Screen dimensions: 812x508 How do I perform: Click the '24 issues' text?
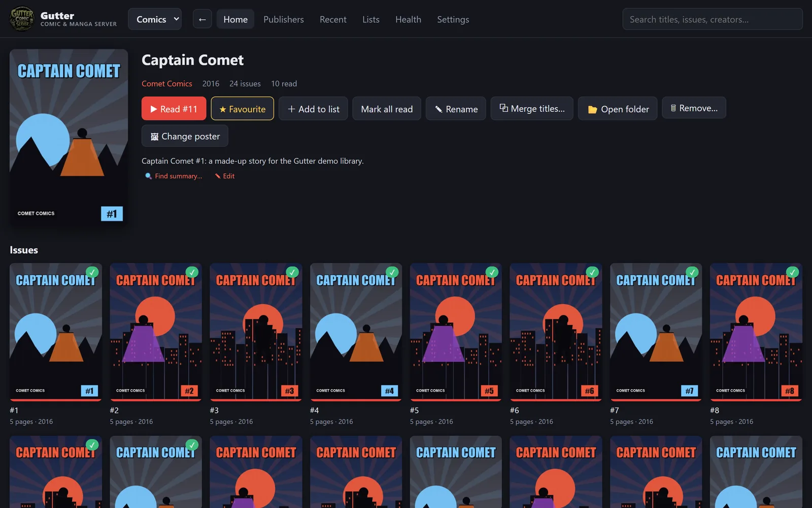coord(245,84)
